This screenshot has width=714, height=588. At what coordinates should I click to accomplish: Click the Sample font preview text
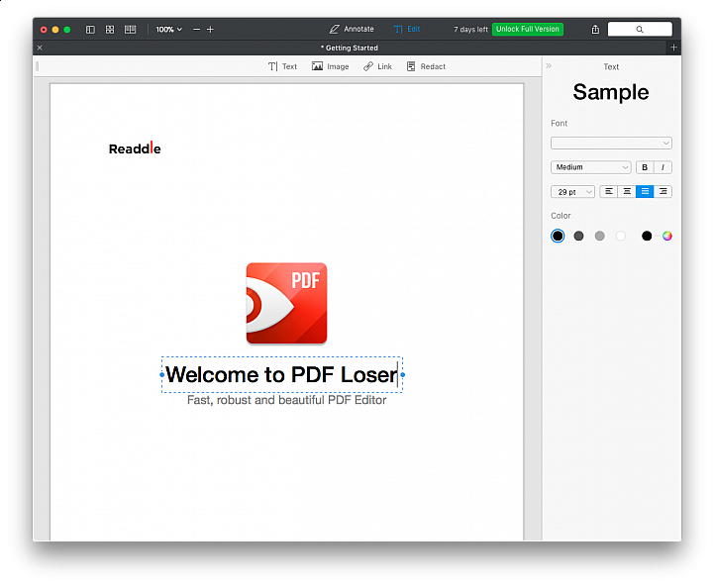[x=611, y=92]
